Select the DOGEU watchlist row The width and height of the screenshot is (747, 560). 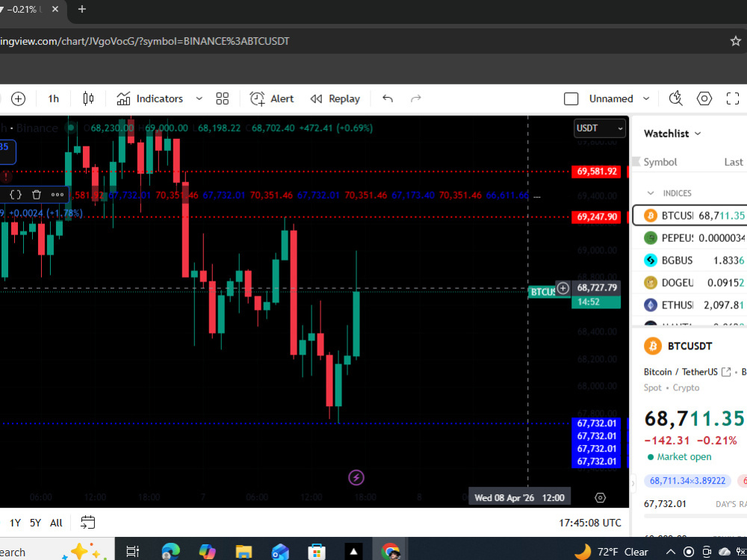[689, 282]
